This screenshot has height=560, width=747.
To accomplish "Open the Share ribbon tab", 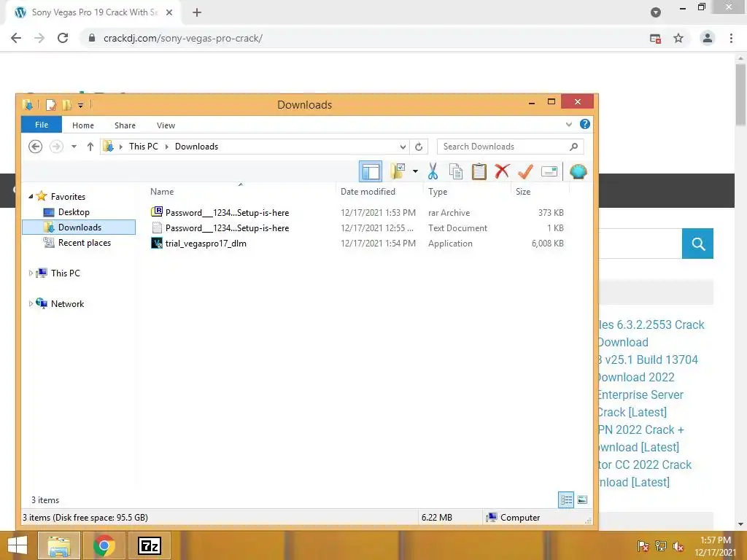I will (x=125, y=125).
